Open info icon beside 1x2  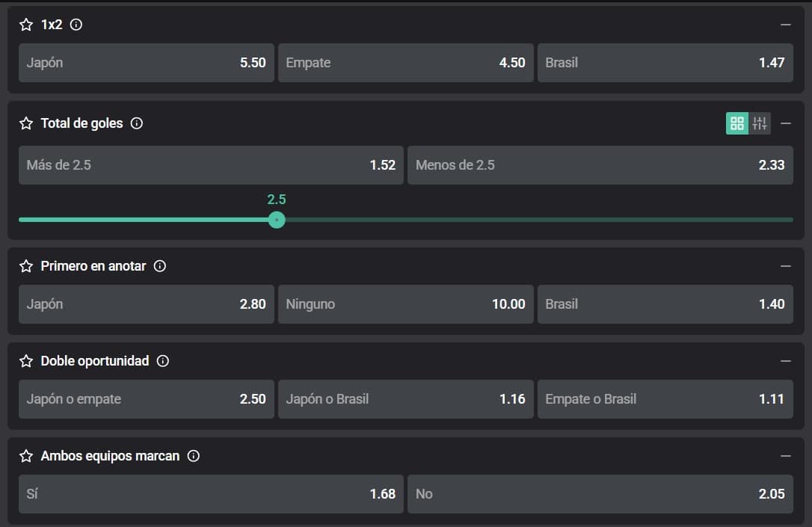tap(76, 25)
